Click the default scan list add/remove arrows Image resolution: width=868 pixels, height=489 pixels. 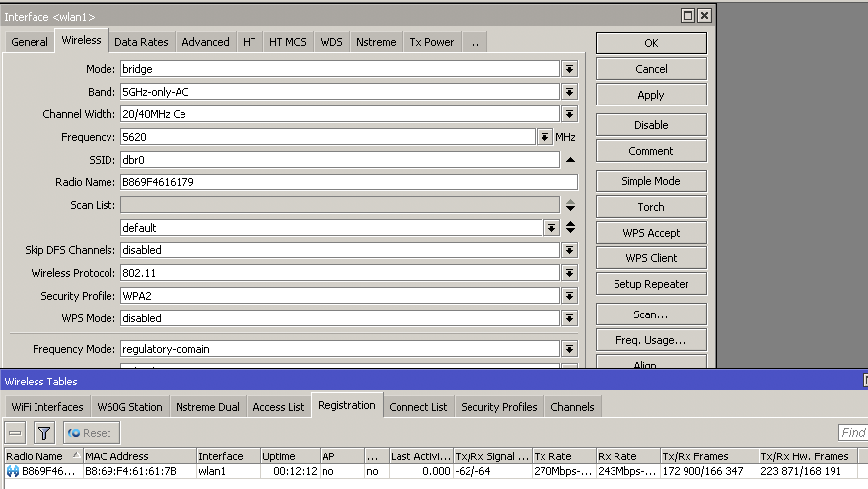point(570,227)
